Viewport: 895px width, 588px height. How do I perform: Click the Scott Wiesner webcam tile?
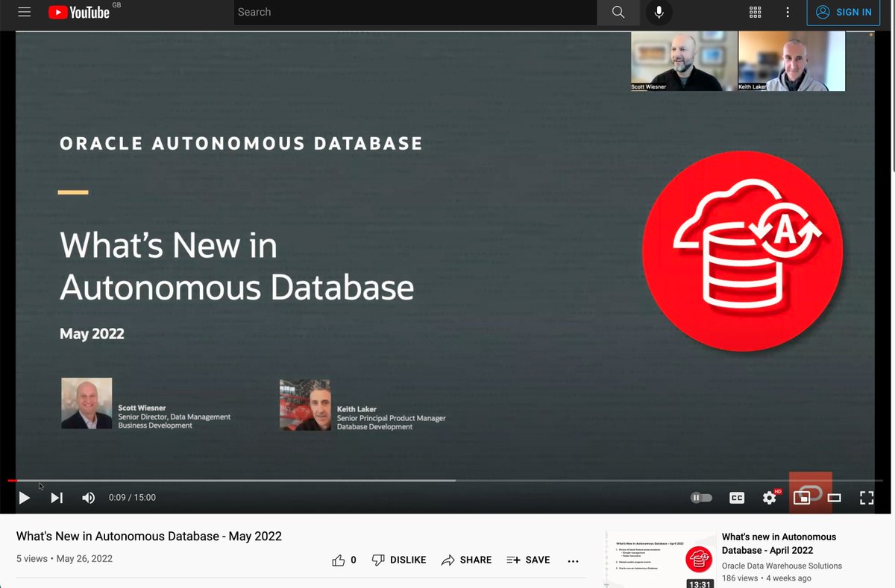[684, 61]
